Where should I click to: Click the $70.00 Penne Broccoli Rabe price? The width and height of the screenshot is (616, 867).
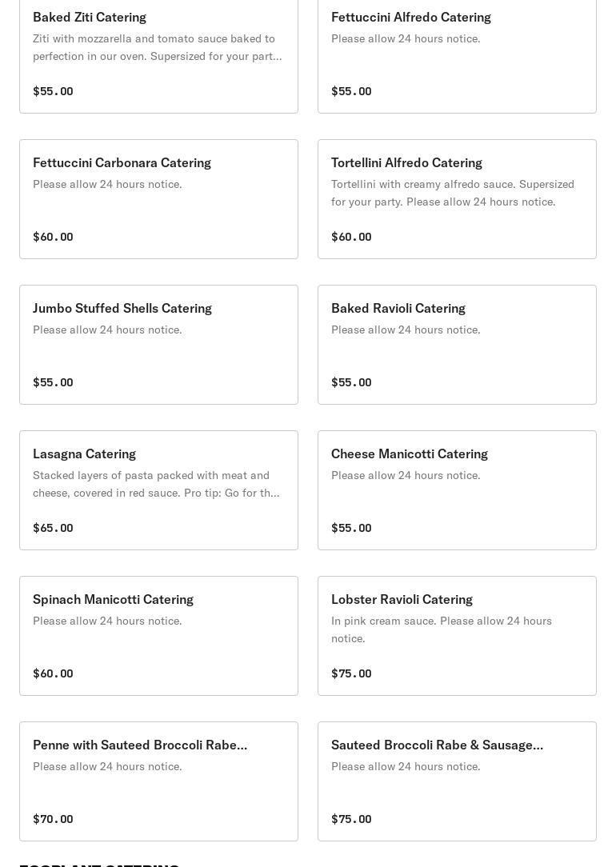click(53, 819)
